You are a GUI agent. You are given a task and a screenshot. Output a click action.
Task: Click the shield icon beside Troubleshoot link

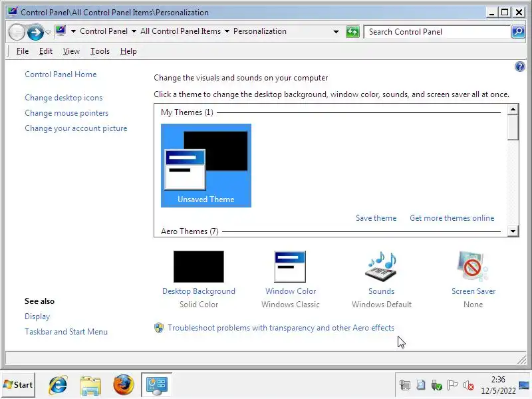point(159,328)
